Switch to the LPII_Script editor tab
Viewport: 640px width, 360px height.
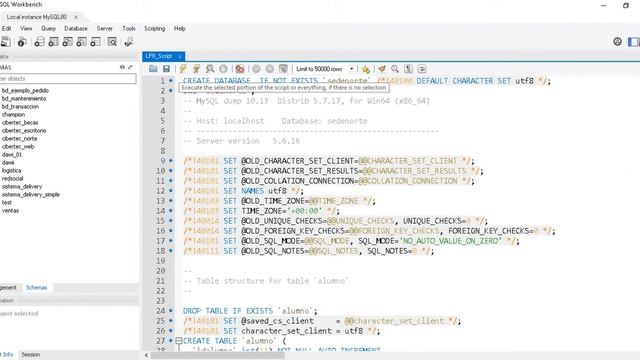159,56
